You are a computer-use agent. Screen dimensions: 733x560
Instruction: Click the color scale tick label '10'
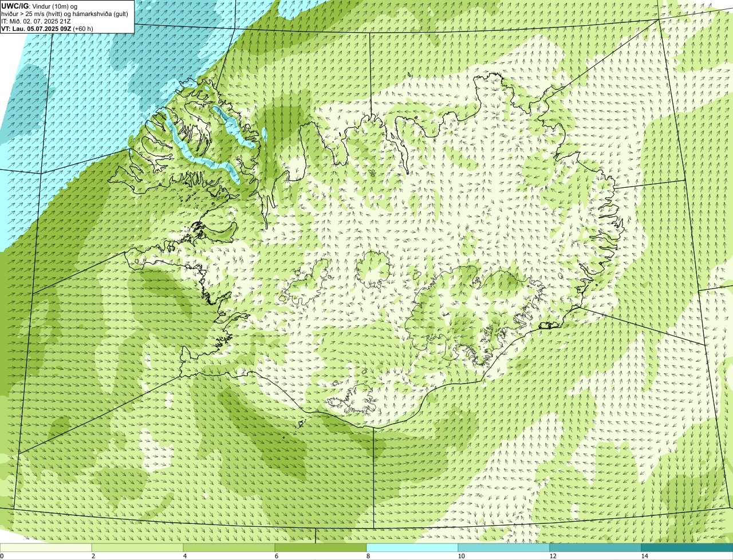click(461, 556)
